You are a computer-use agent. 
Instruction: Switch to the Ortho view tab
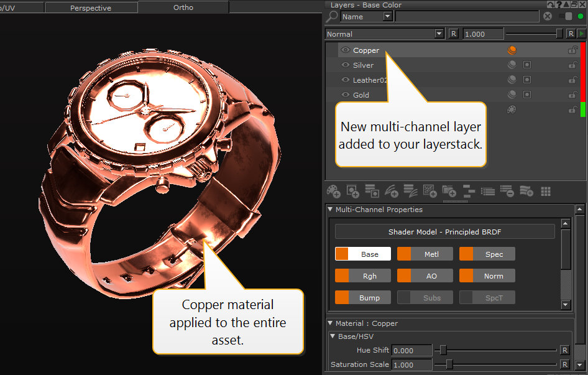pos(183,7)
